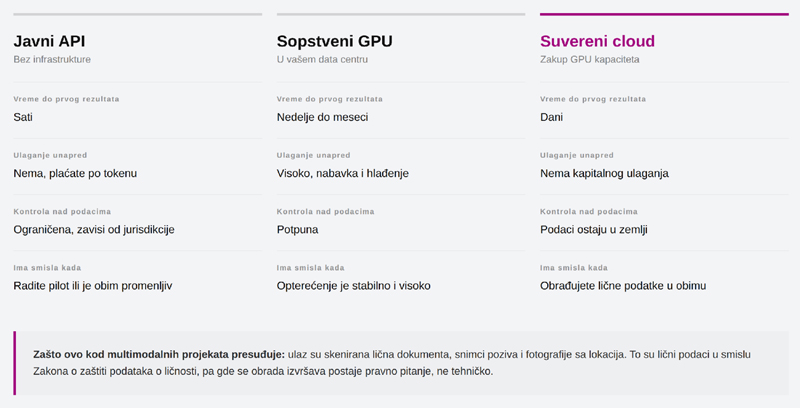Screen dimensions: 800x408
Task: Click 'Radite pilot ili je obim promenljiv'
Action: (x=93, y=286)
